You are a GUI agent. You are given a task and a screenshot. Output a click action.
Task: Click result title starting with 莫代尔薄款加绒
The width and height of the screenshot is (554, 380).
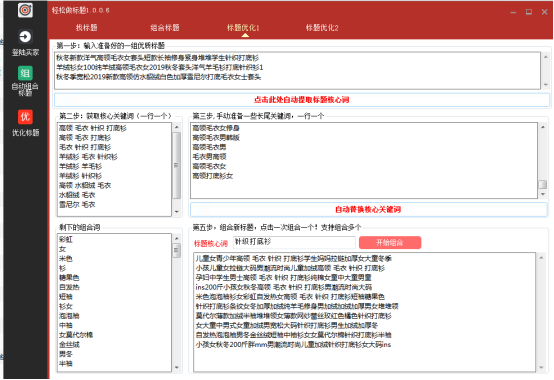tap(294, 316)
